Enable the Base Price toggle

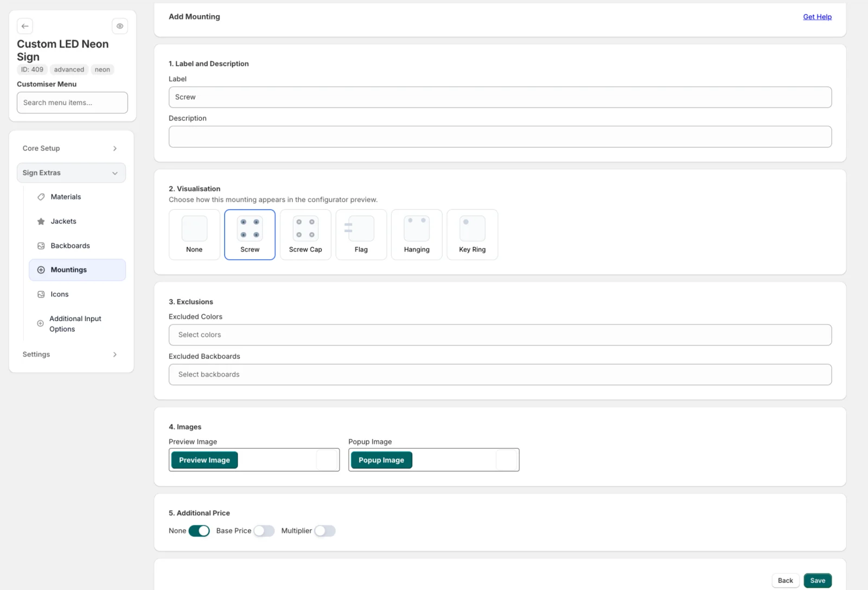264,531
